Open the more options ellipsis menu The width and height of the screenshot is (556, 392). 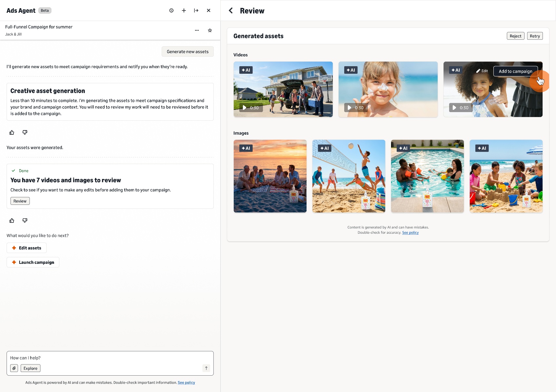click(x=197, y=30)
